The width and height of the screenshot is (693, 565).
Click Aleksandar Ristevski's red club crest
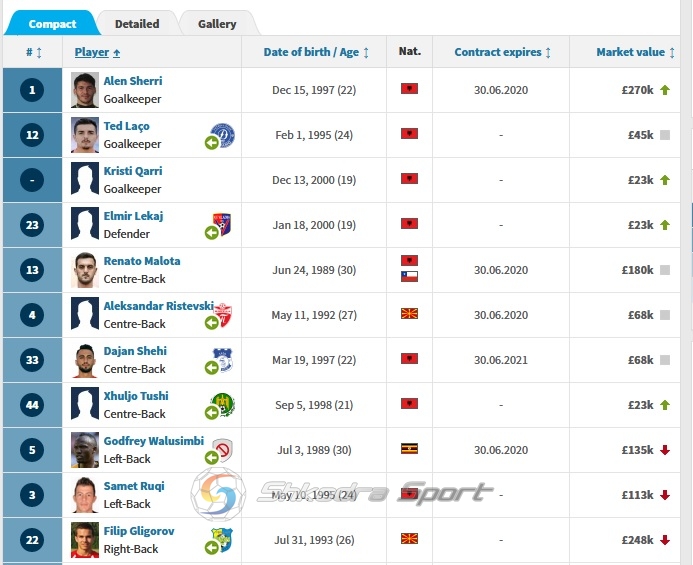pyautogui.click(x=223, y=315)
